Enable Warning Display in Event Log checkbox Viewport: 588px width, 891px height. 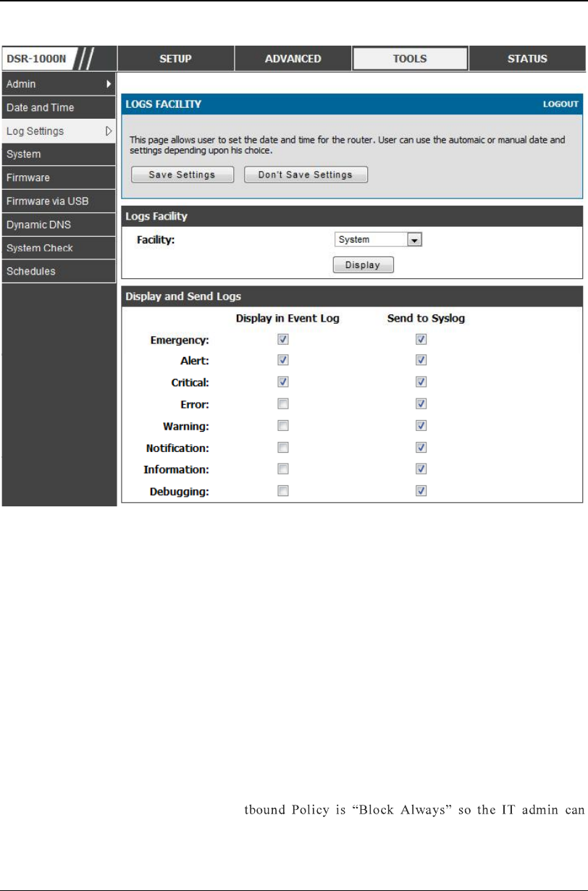click(283, 425)
